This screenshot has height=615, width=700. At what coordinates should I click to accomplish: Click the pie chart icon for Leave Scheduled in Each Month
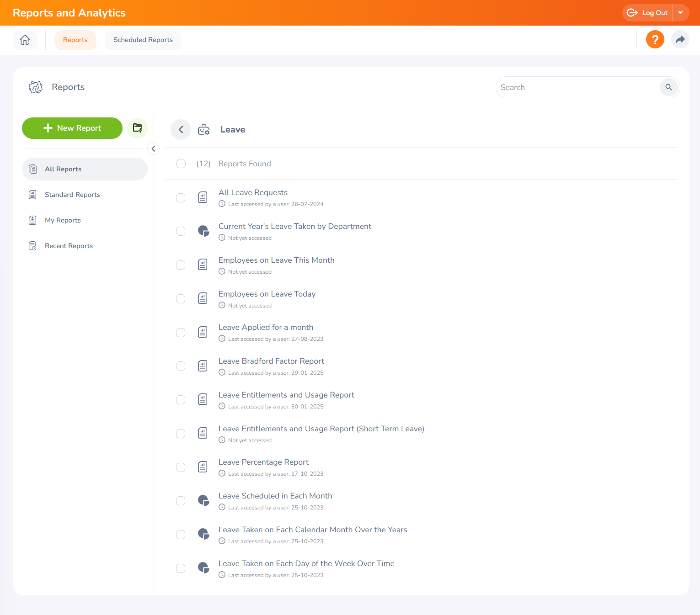pyautogui.click(x=203, y=500)
